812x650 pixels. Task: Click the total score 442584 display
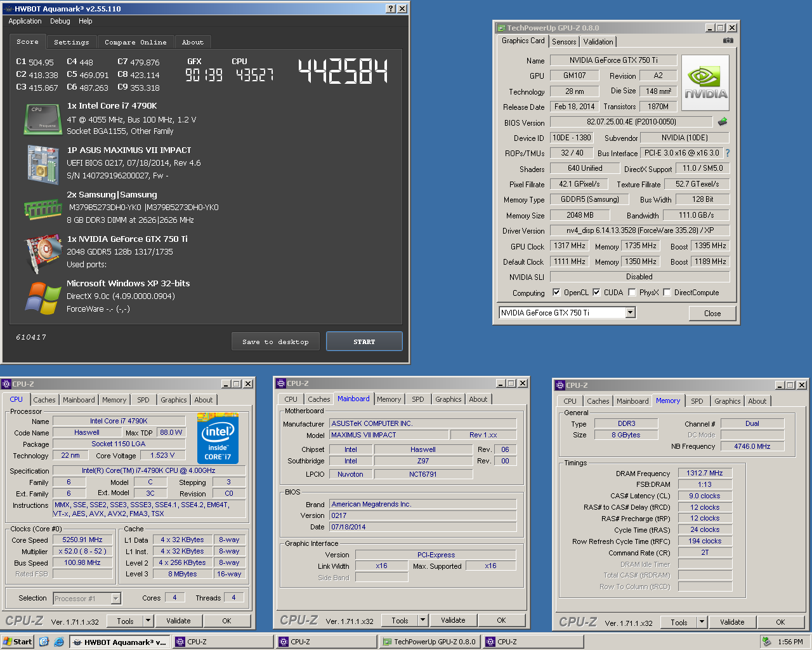click(343, 72)
